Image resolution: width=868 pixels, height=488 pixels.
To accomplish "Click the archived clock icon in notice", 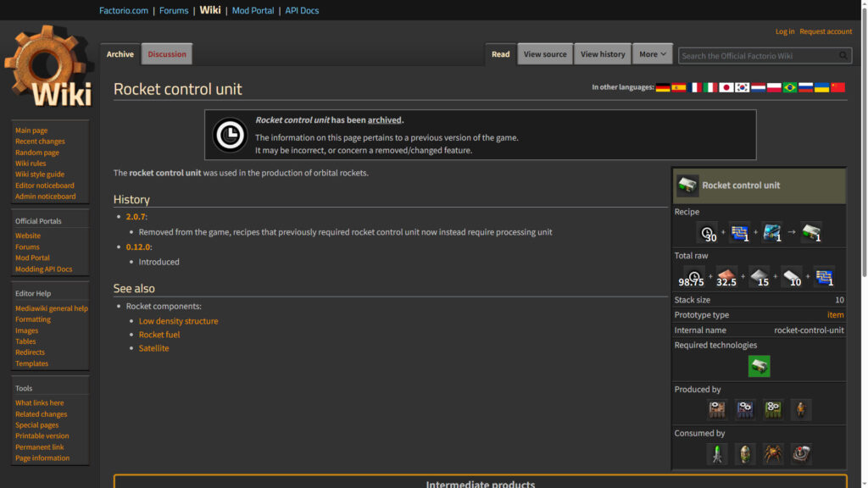I will tap(230, 136).
